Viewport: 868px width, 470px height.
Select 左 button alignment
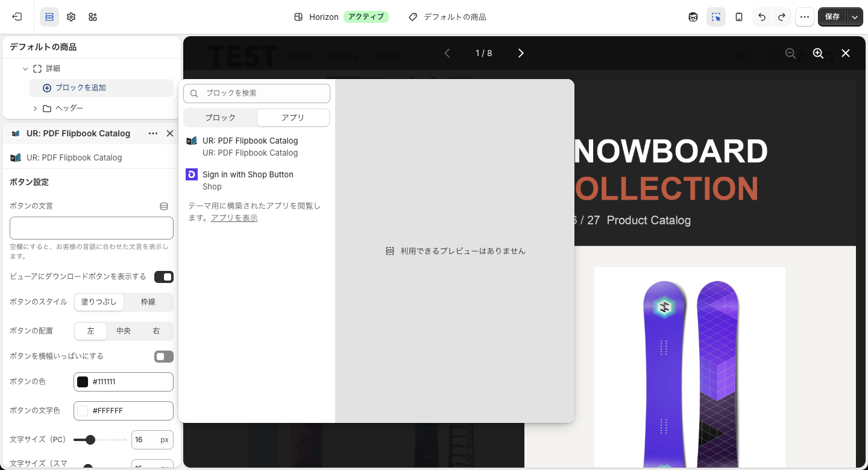point(91,331)
